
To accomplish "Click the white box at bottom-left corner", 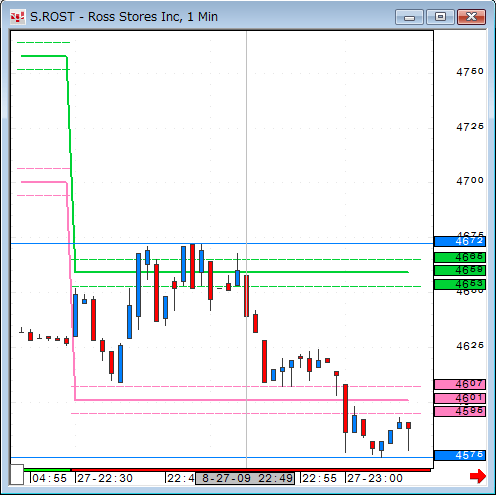I will pyautogui.click(x=17, y=475).
